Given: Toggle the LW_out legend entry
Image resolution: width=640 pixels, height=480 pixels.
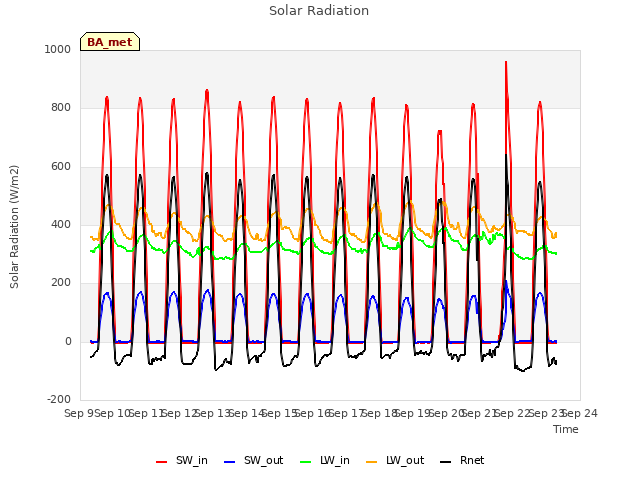Looking at the screenshot, I should tap(395, 461).
